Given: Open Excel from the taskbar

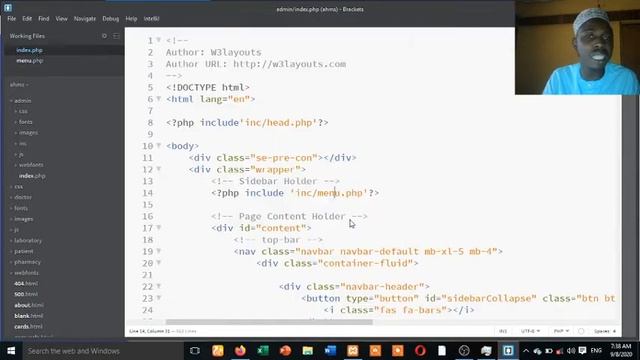Looking at the screenshot, I should (x=263, y=351).
